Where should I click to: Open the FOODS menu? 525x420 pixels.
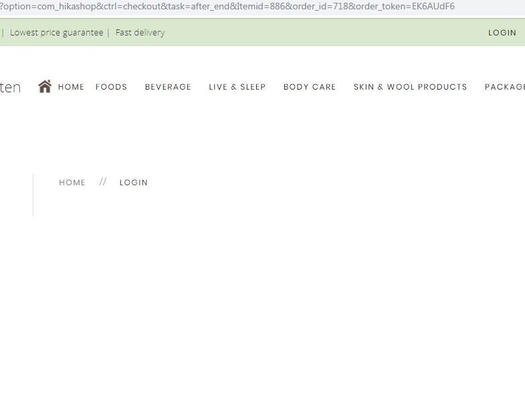[x=111, y=87]
